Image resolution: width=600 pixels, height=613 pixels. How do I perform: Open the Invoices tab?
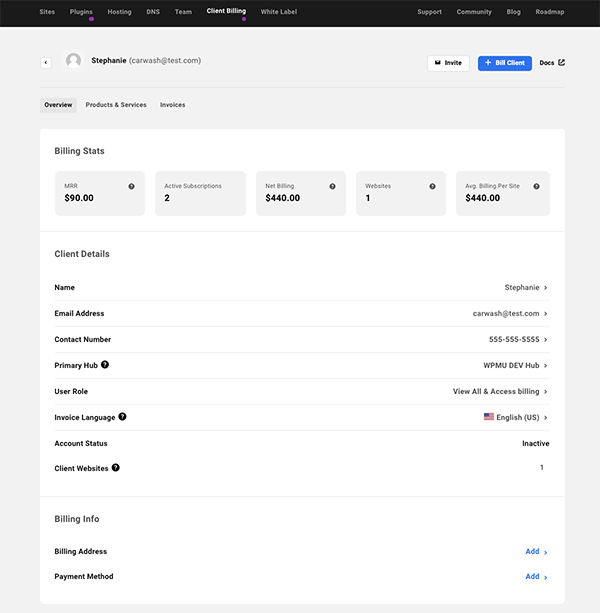pos(172,105)
